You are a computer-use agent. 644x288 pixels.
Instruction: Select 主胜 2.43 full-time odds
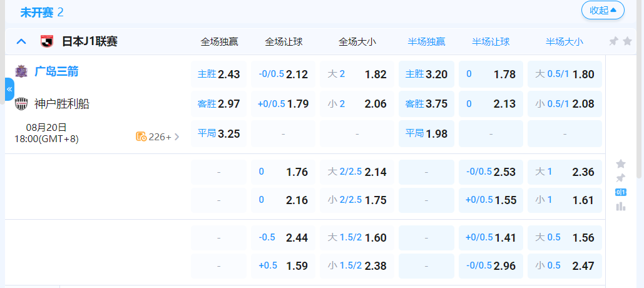(x=219, y=74)
